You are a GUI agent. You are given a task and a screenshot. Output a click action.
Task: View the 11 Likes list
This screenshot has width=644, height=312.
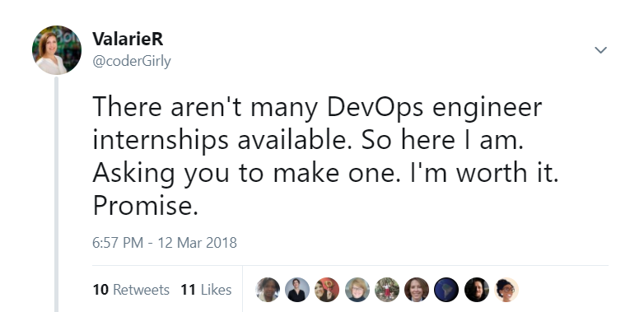(206, 290)
